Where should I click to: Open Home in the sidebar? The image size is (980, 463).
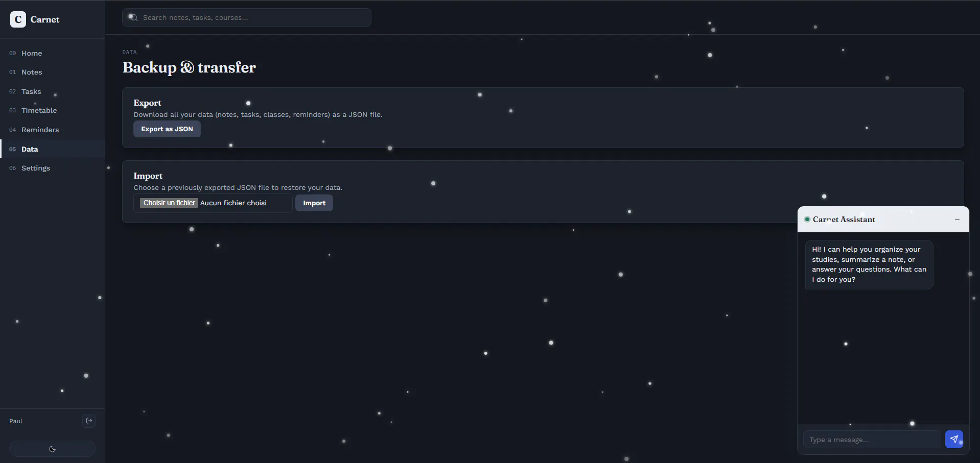point(52,53)
